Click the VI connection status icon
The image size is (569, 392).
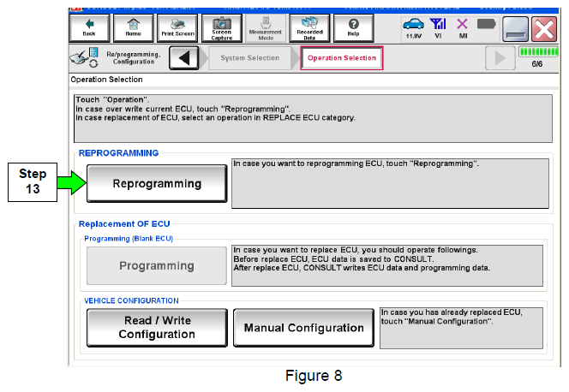coord(438,28)
